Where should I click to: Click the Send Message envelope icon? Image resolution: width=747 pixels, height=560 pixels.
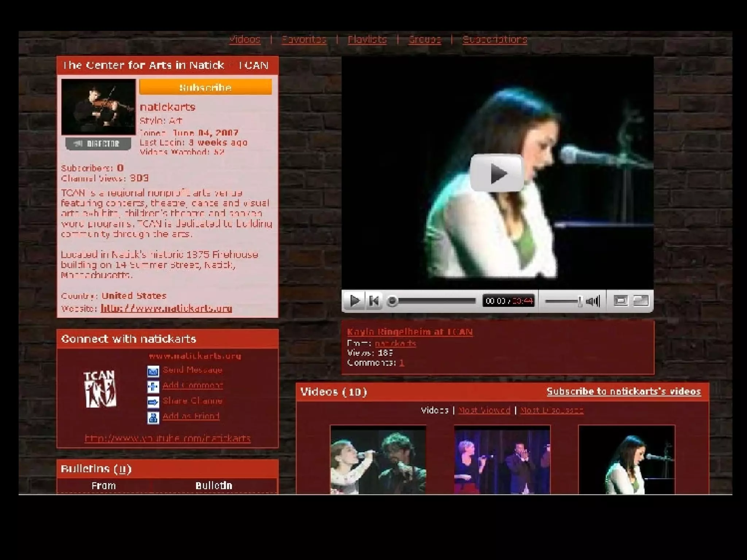153,371
